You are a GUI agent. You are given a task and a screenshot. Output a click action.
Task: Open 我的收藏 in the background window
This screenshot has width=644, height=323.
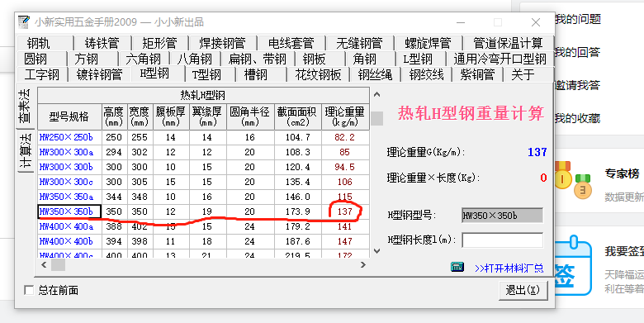[578, 119]
